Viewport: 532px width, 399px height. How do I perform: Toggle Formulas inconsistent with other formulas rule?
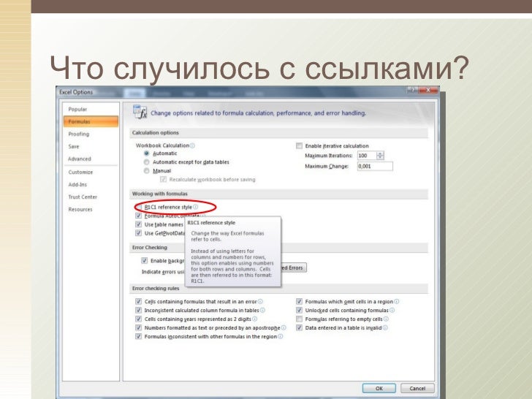[x=138, y=337]
